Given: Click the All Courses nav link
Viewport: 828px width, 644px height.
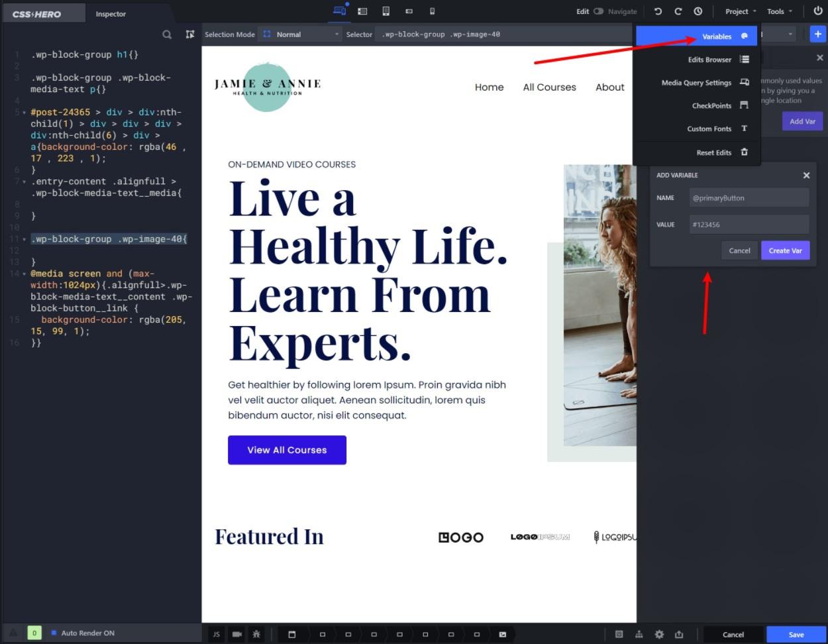Looking at the screenshot, I should 550,87.
